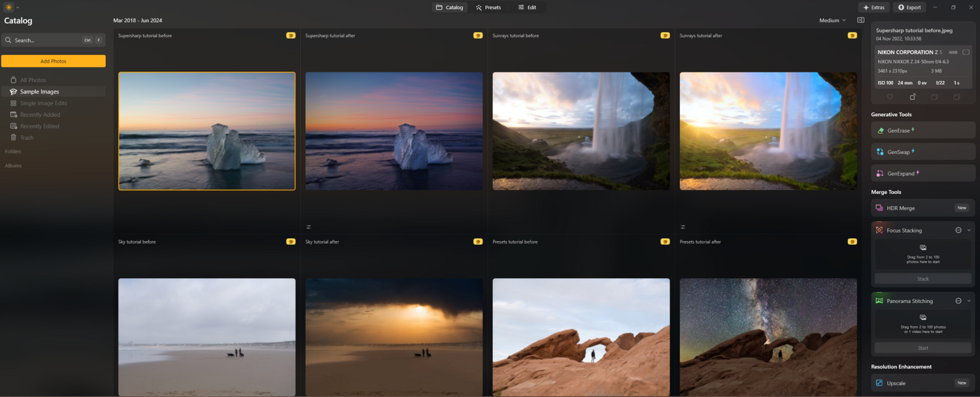Select Sample Images in sidebar
The image size is (980, 397).
[53, 92]
